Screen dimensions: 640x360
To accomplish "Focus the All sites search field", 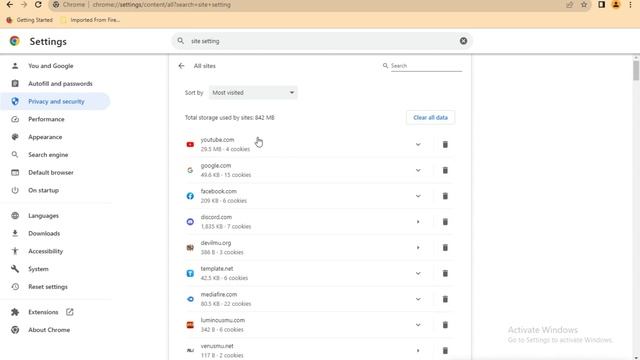I will (x=426, y=66).
